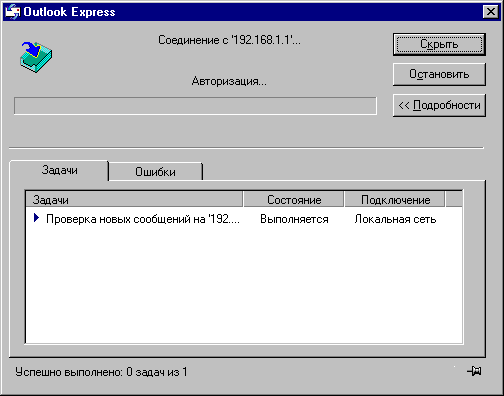Click the blue arrow task indicator icon
Viewport: 504px width, 396px height.
[36, 218]
